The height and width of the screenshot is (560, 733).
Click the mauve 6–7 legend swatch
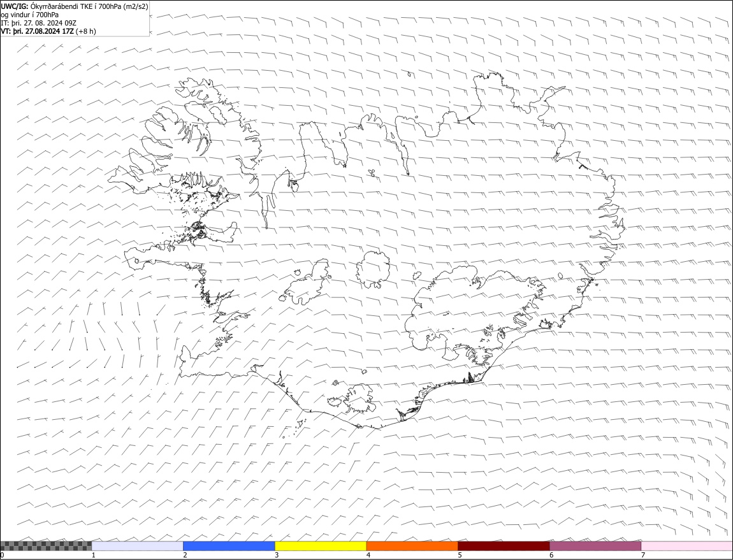coord(595,545)
